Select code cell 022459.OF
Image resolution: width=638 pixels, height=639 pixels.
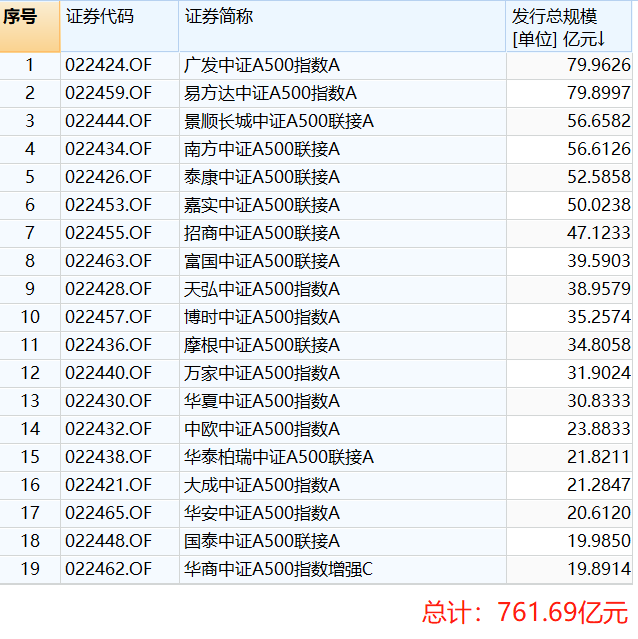[119, 93]
